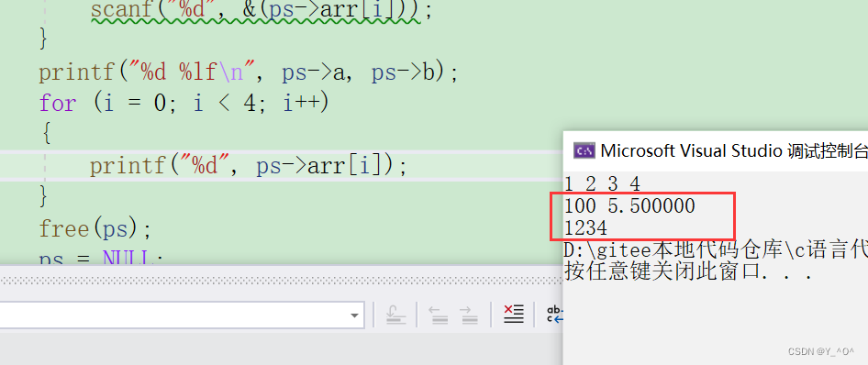Place cursor on the scanf("%d" line
The width and height of the screenshot is (868, 365).
[261, 11]
